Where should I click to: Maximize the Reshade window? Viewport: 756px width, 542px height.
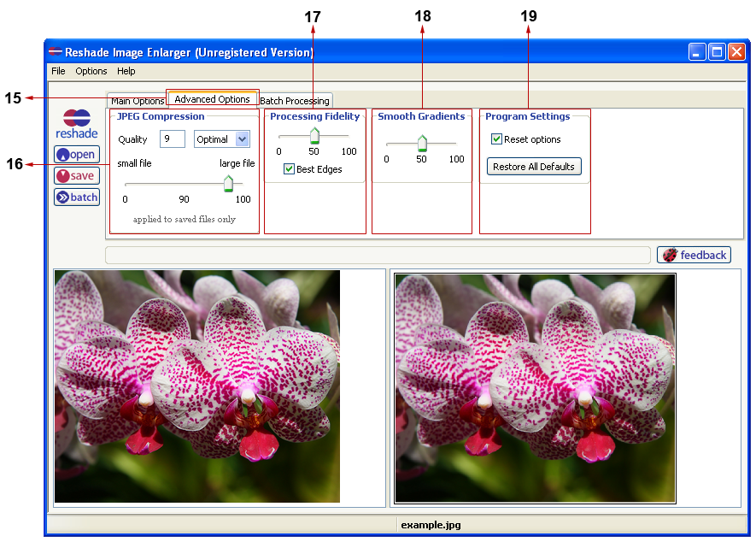click(x=717, y=52)
